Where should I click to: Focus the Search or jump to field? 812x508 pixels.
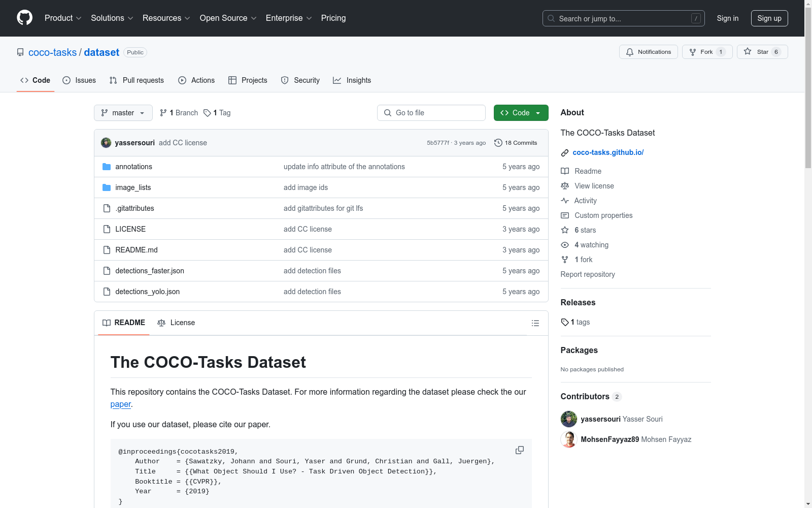pos(624,18)
